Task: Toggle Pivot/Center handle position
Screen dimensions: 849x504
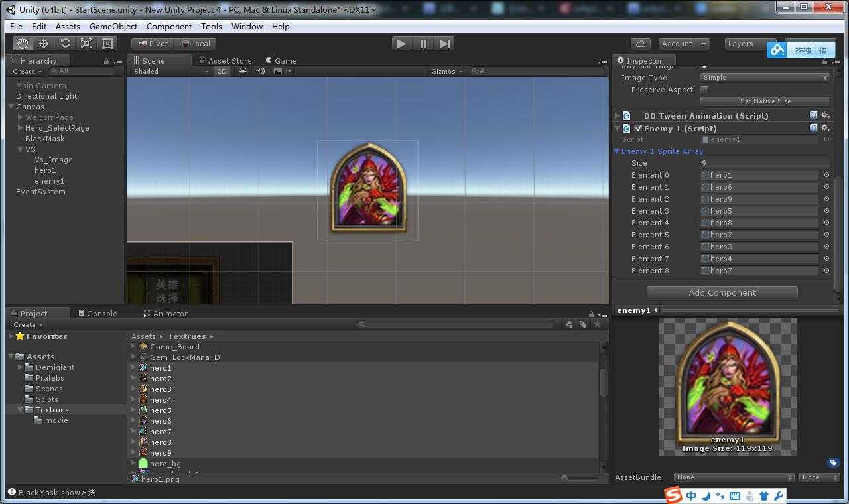Action: tap(153, 44)
